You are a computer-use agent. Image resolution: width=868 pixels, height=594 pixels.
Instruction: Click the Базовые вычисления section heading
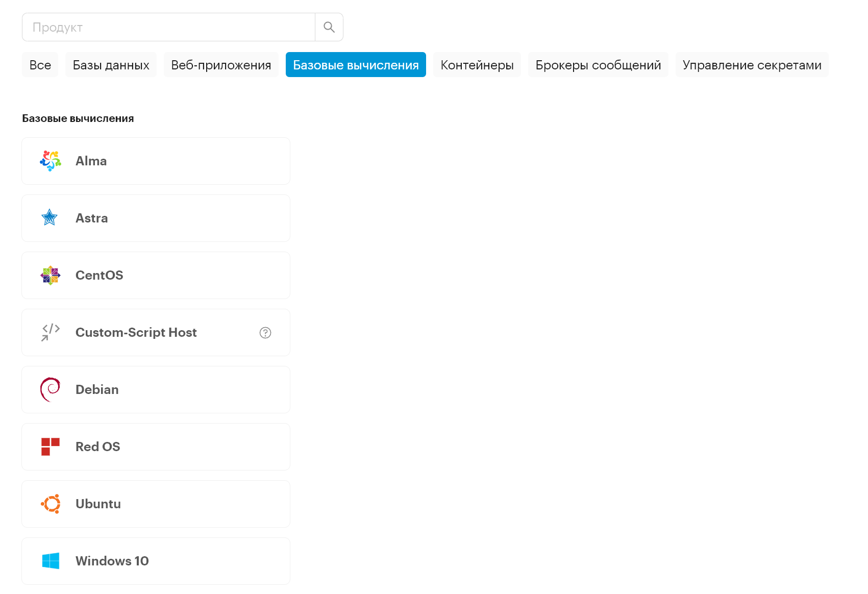(x=78, y=118)
